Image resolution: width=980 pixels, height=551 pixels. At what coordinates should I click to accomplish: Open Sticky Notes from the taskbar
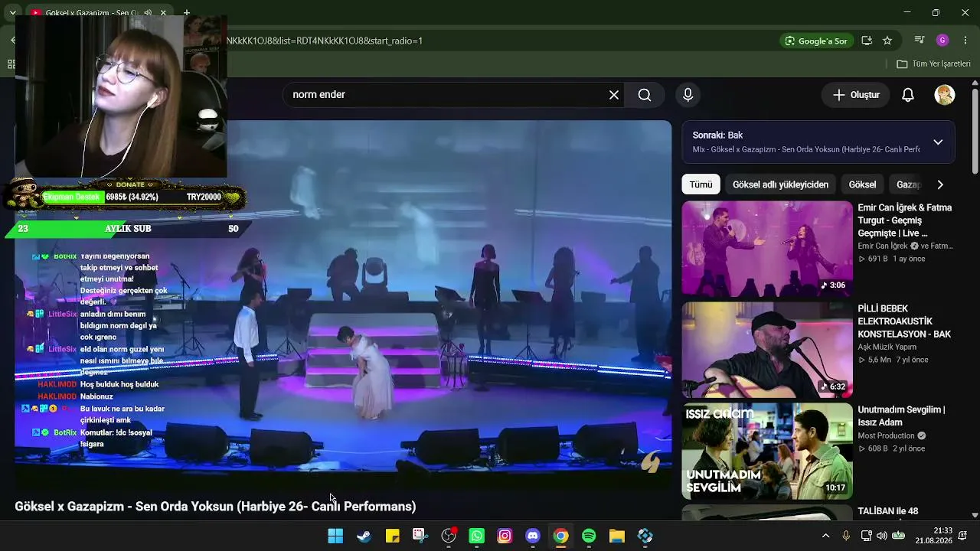click(x=392, y=536)
